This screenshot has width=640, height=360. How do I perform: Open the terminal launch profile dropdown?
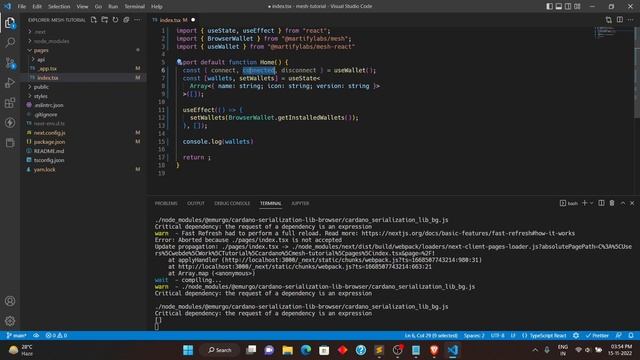(591, 203)
